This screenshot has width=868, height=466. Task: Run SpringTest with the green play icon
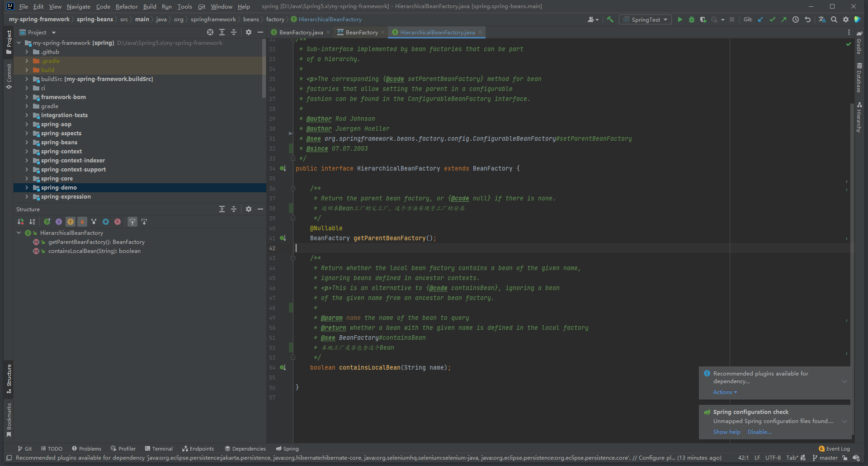coord(680,19)
